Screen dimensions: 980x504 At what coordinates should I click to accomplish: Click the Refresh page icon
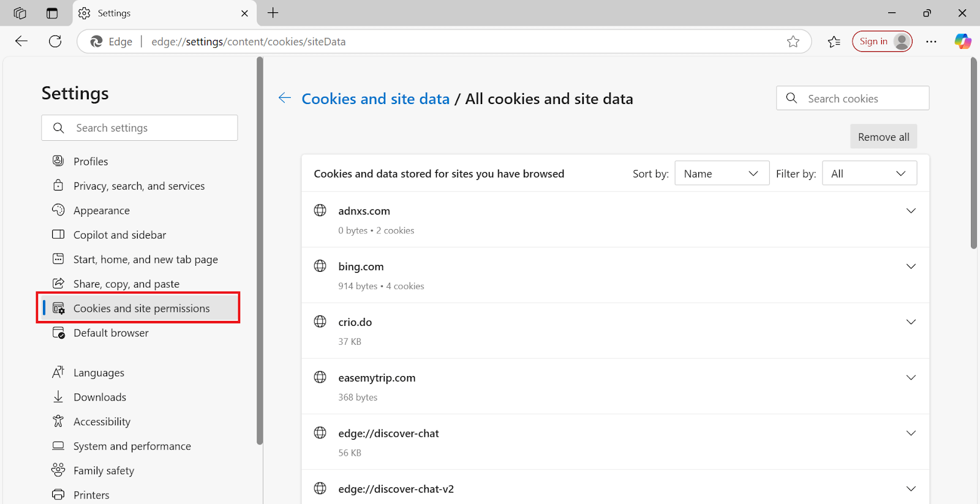tap(55, 42)
